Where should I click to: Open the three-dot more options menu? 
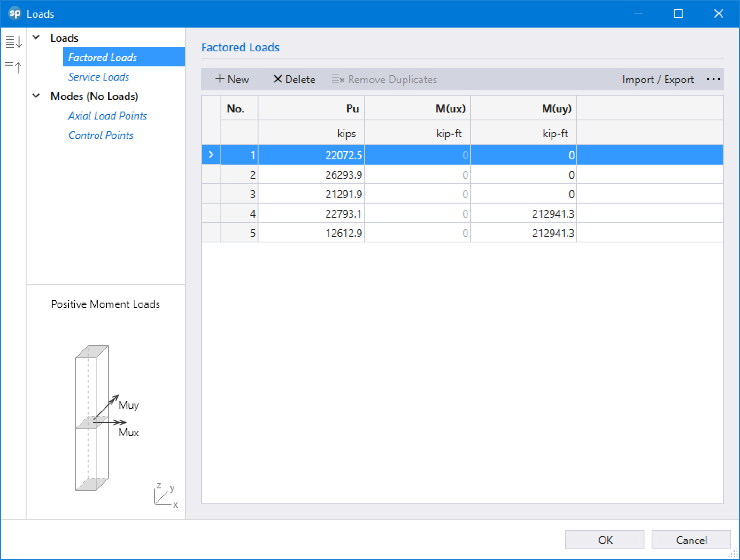(x=713, y=79)
